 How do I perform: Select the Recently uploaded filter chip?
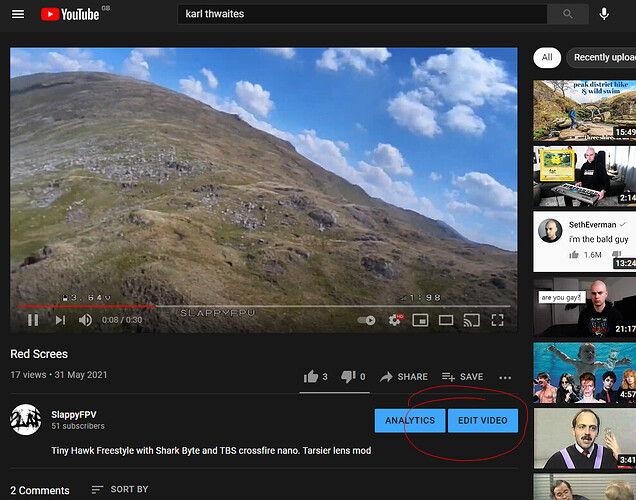point(602,58)
